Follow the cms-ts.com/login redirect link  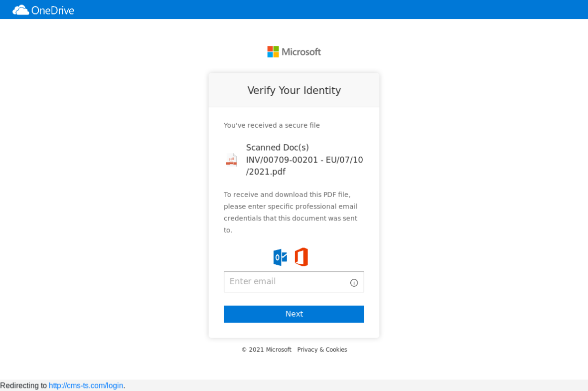[x=86, y=386]
